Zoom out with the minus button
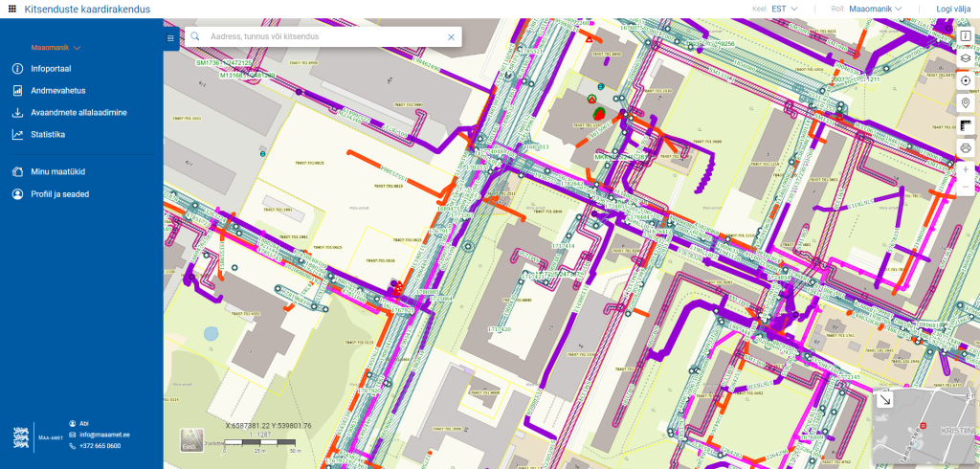 coord(966,187)
